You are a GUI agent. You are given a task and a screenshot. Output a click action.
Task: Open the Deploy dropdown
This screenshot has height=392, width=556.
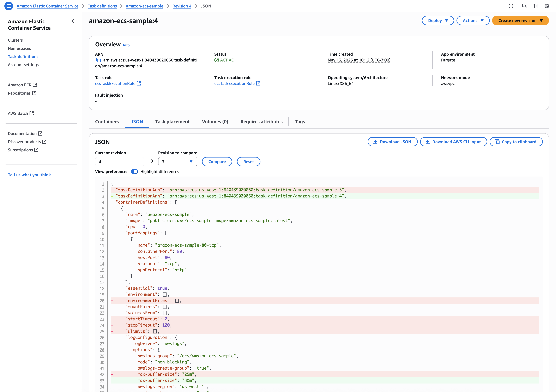438,21
